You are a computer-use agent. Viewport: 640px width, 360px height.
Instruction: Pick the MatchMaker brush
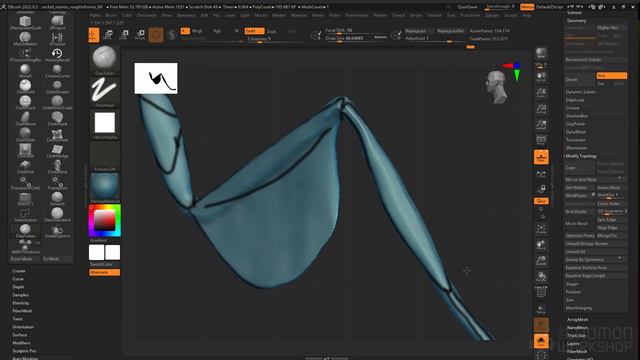25,39
